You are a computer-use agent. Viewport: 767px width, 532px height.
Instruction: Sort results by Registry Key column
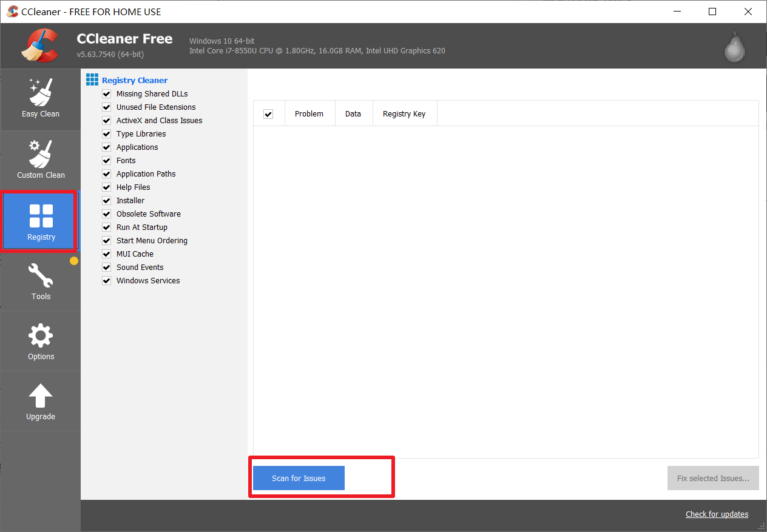point(404,113)
